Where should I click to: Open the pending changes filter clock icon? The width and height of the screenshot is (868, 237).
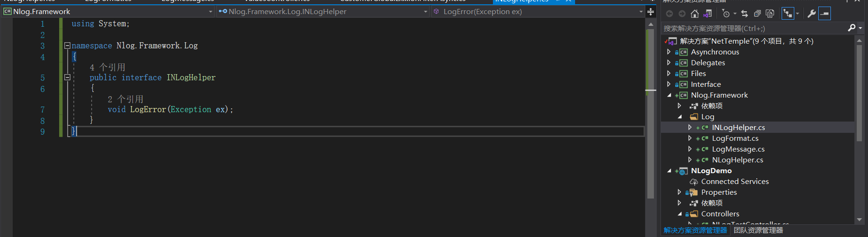coord(726,14)
